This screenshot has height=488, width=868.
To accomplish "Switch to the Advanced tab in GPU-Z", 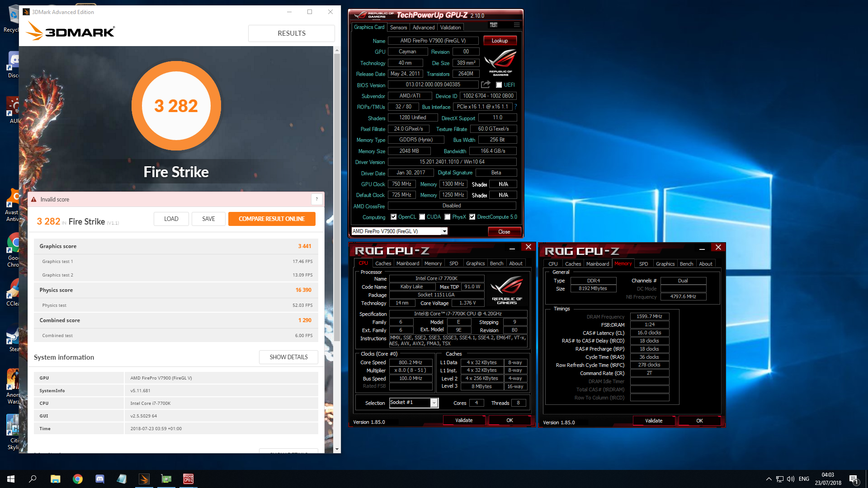I will pos(424,27).
